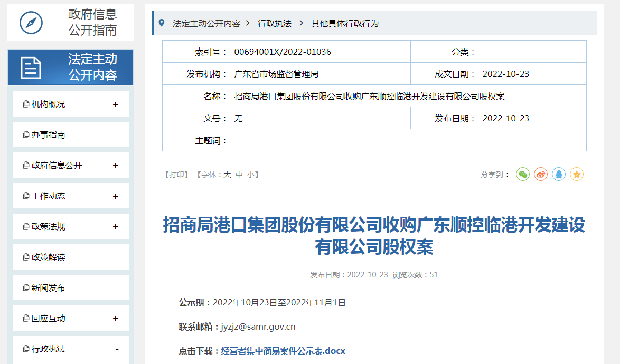The height and width of the screenshot is (364, 620).
Task: Click the copy icon beside 政府信息公开
Action: click(x=26, y=165)
